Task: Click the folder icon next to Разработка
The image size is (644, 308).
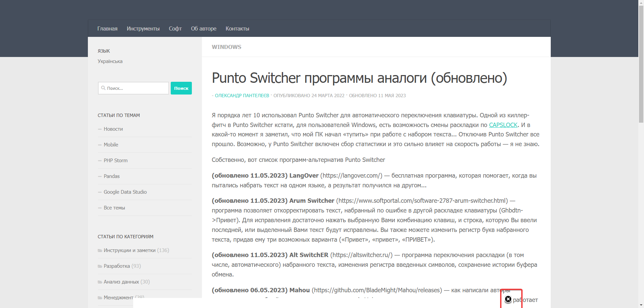Action: coord(100,266)
